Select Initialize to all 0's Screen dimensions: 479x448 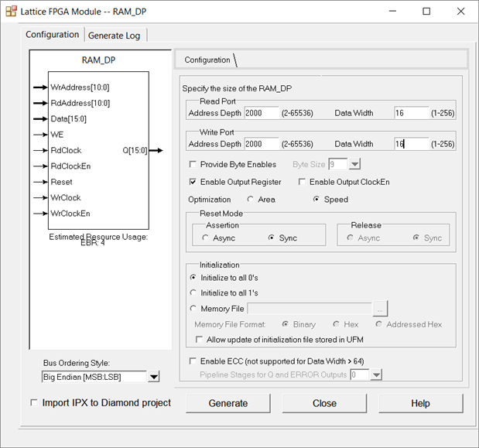[193, 278]
